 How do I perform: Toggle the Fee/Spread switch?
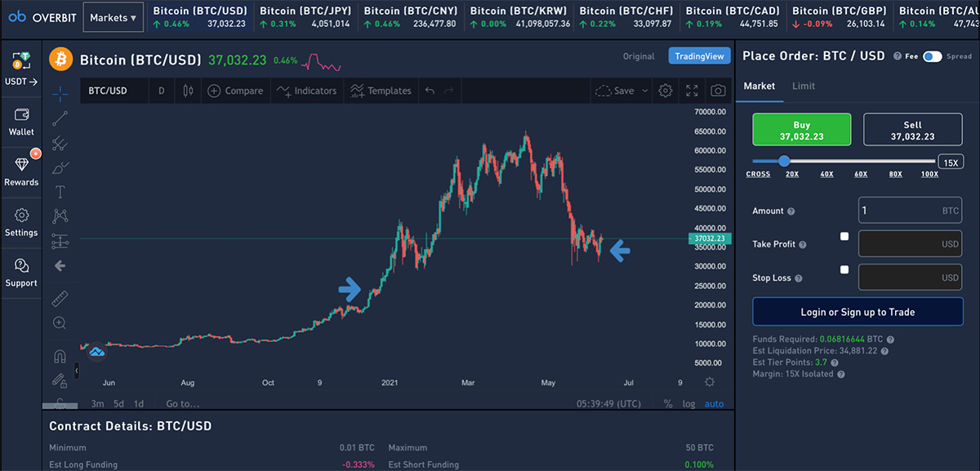933,56
